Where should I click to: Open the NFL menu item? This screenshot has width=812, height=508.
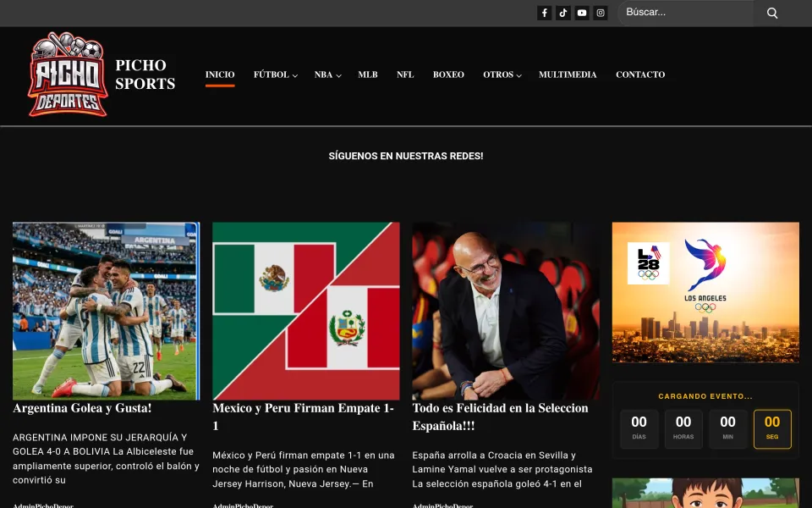[405, 75]
